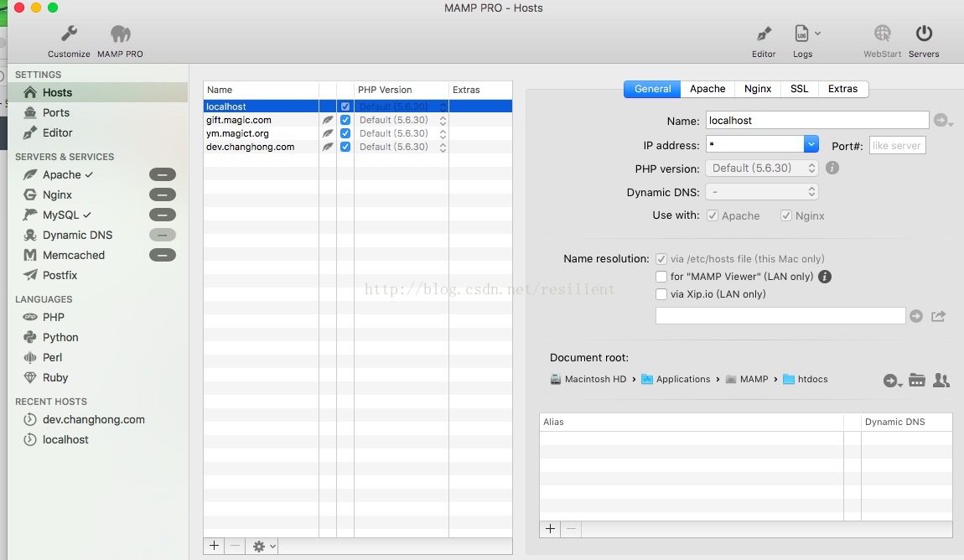Image resolution: width=964 pixels, height=560 pixels.
Task: Switch to the Extras tab
Action: click(x=842, y=89)
